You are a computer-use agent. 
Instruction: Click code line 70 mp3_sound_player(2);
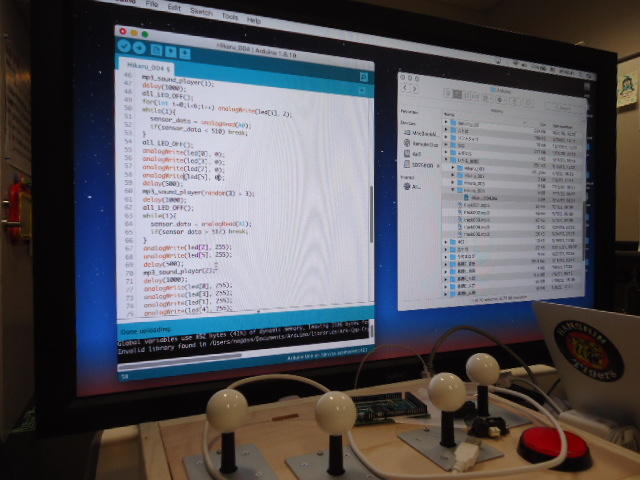point(179,271)
